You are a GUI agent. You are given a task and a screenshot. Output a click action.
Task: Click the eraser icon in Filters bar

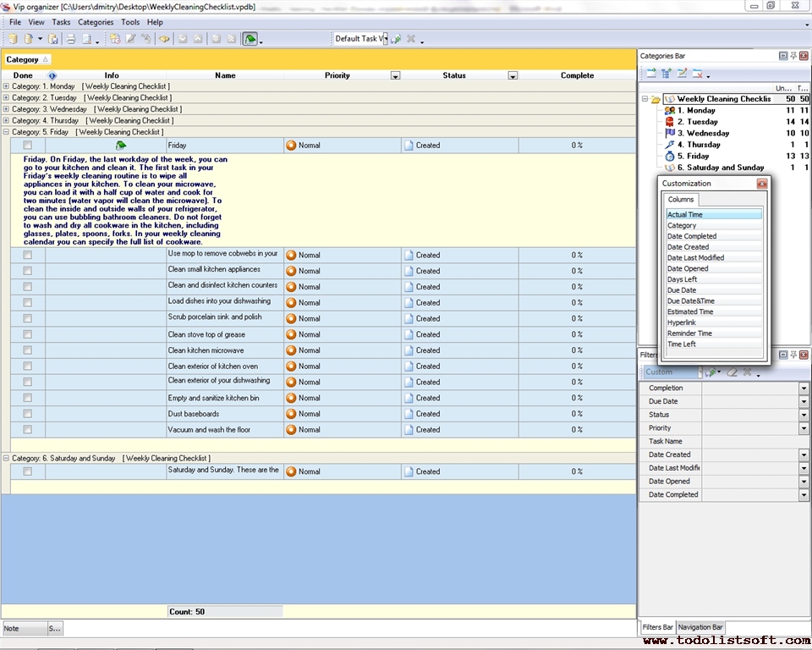(x=732, y=372)
